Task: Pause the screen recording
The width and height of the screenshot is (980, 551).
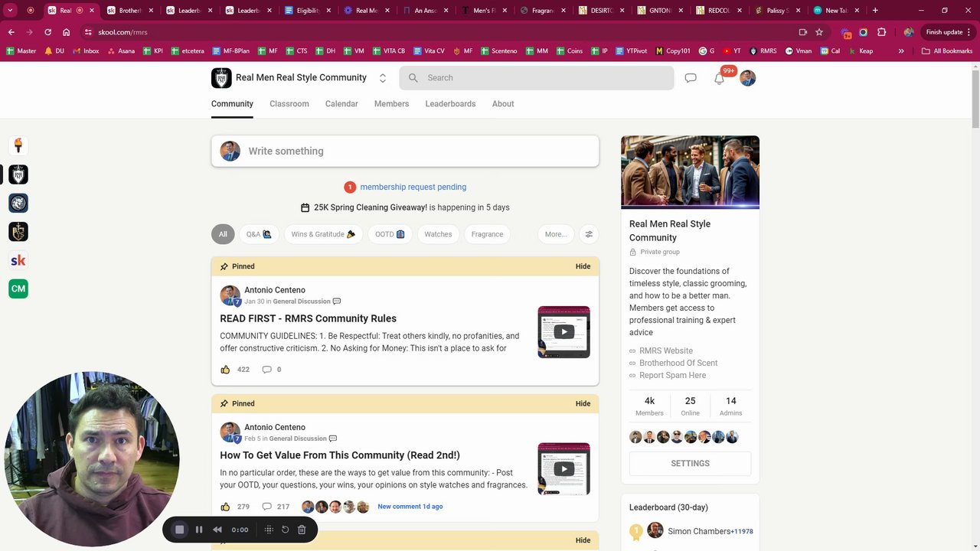Action: [199, 530]
